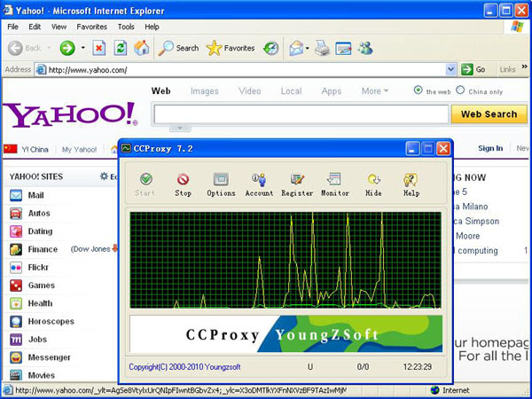The width and height of the screenshot is (532, 399).
Task: Open the Mail button dropdown arrow
Action: [307, 48]
